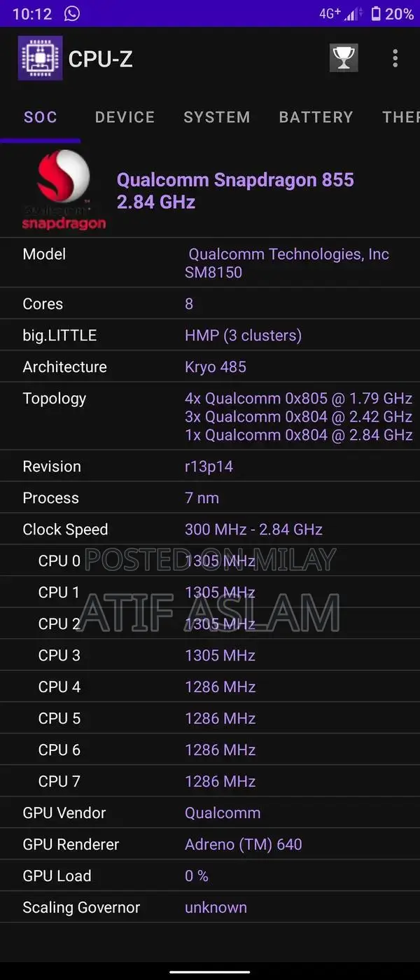Switch to the DEVICE tab
This screenshot has width=420, height=980.
tap(125, 117)
